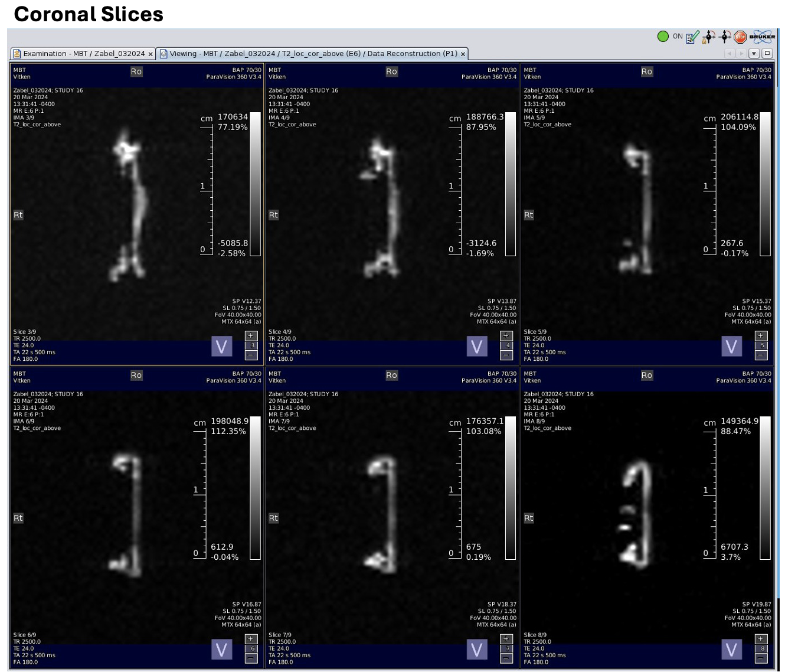
Task: Click slice number field showing 8
Action: pyautogui.click(x=761, y=648)
